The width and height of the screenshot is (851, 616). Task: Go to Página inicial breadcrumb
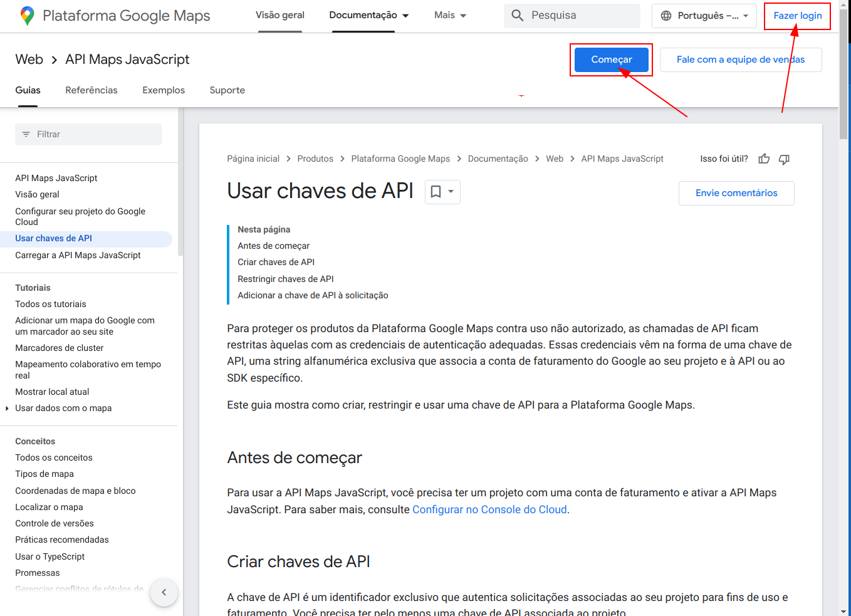click(253, 159)
